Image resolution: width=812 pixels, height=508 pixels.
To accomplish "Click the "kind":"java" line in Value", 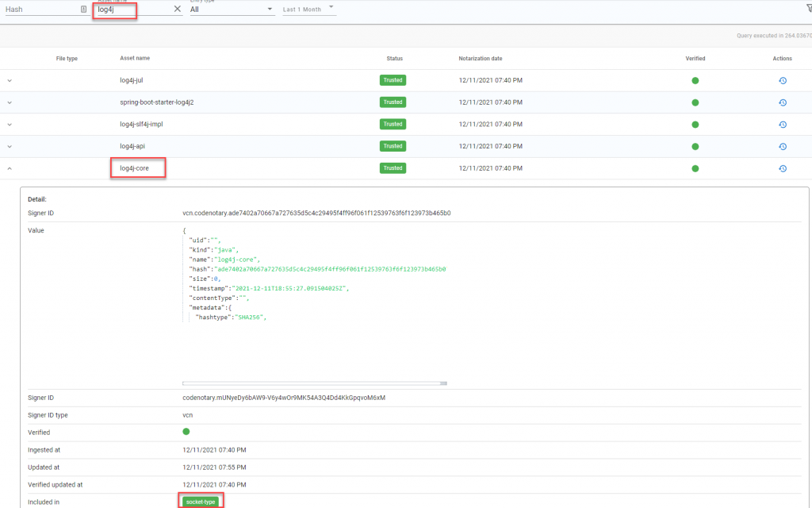I will click(213, 250).
